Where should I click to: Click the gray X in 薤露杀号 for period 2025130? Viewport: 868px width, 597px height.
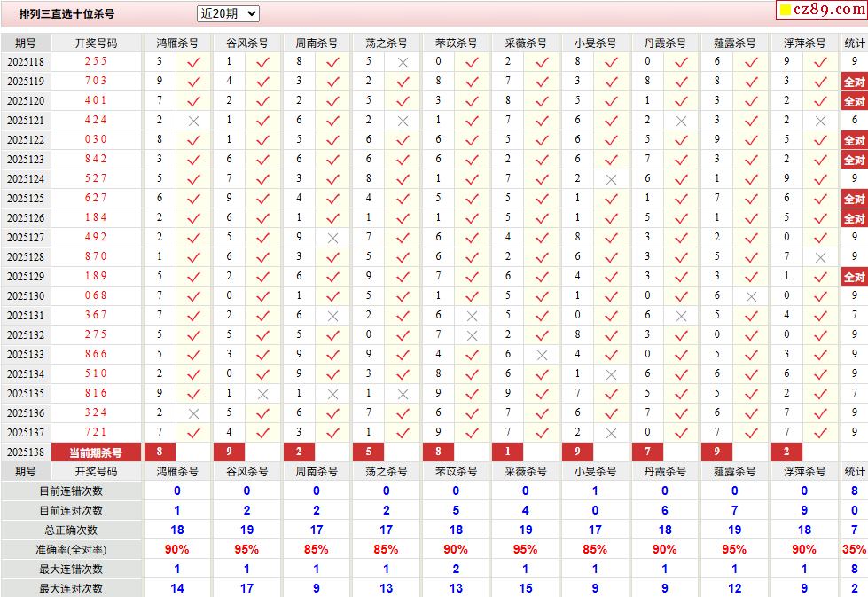tap(751, 297)
